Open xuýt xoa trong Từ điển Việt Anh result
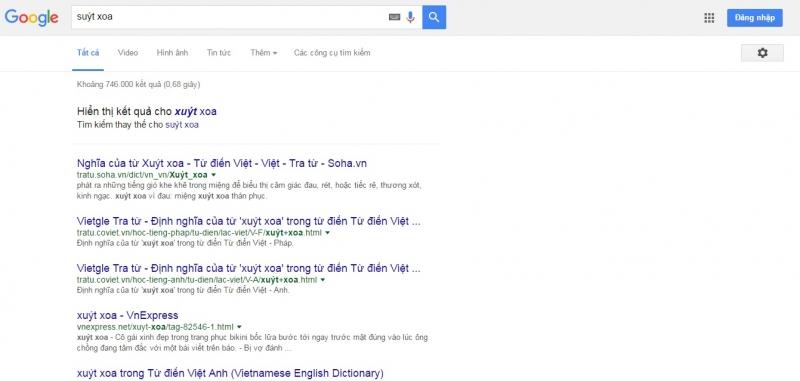 click(x=230, y=373)
